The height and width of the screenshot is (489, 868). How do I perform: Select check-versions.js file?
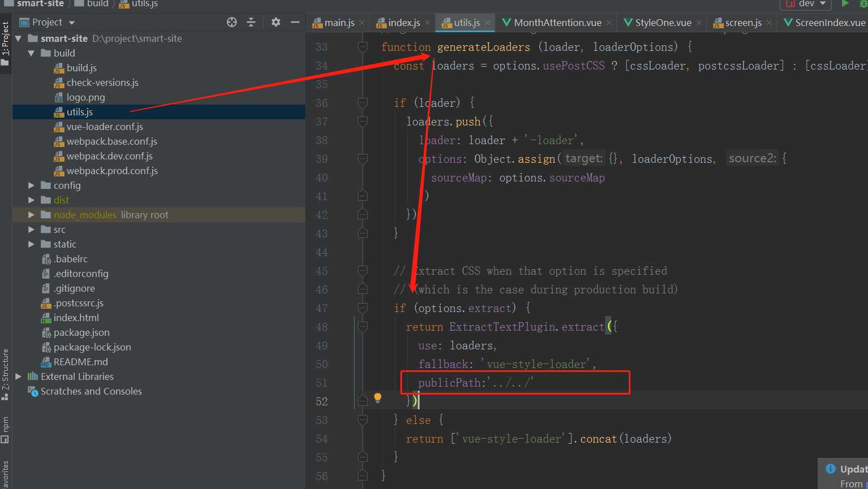click(x=102, y=83)
